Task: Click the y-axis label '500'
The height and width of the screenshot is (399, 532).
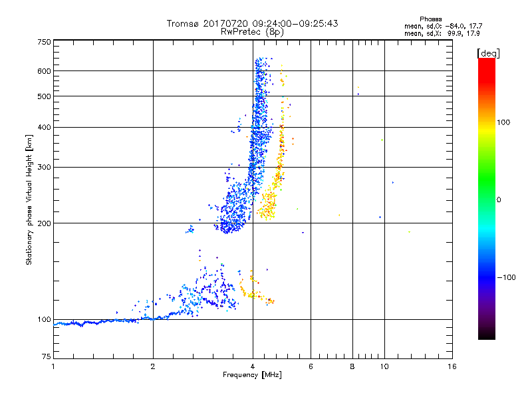Action: [44, 96]
